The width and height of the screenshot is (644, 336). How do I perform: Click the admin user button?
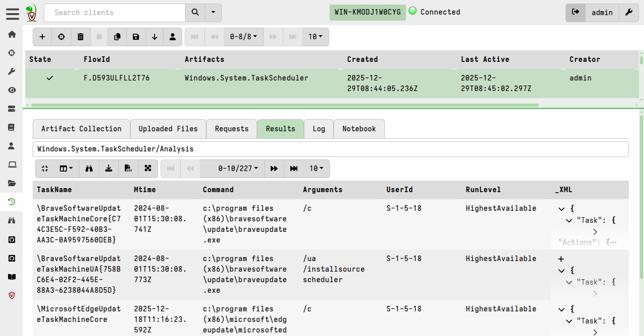point(602,13)
